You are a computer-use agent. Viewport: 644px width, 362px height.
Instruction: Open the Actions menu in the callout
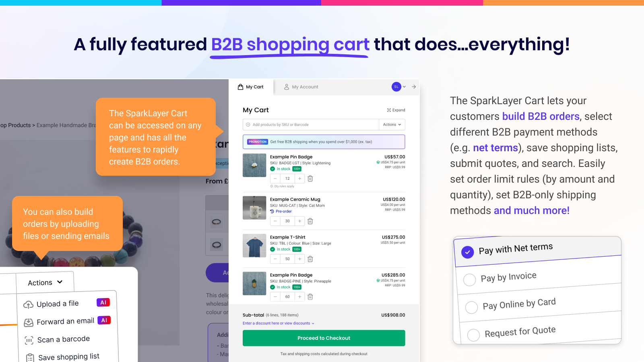point(45,282)
